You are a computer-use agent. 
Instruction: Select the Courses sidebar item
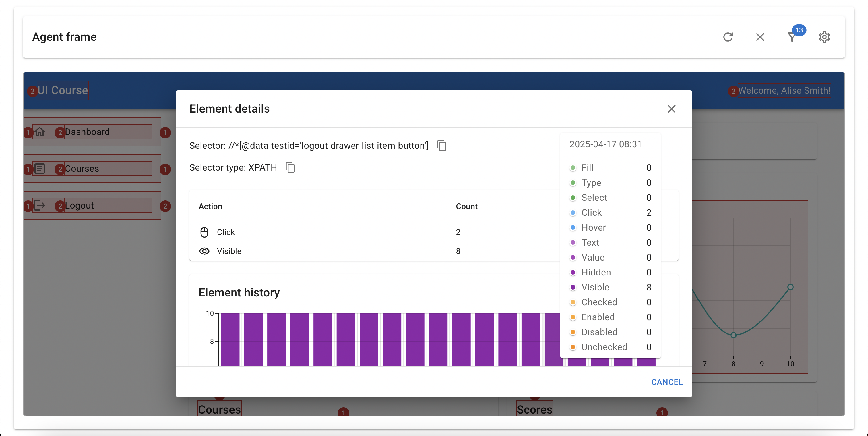tap(82, 169)
